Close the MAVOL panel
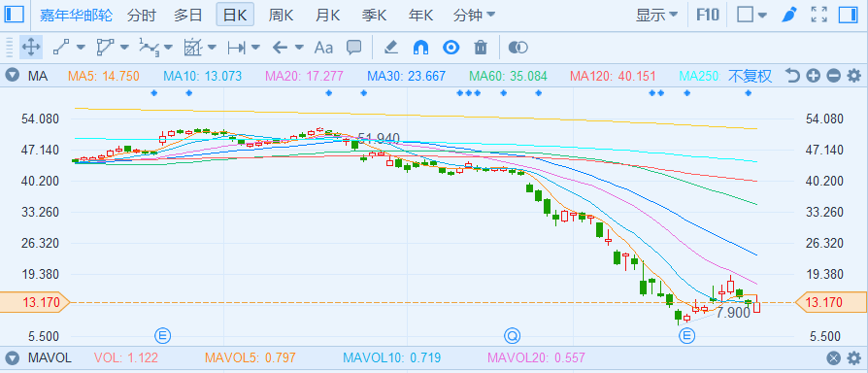This screenshot has width=868, height=373. click(x=834, y=358)
